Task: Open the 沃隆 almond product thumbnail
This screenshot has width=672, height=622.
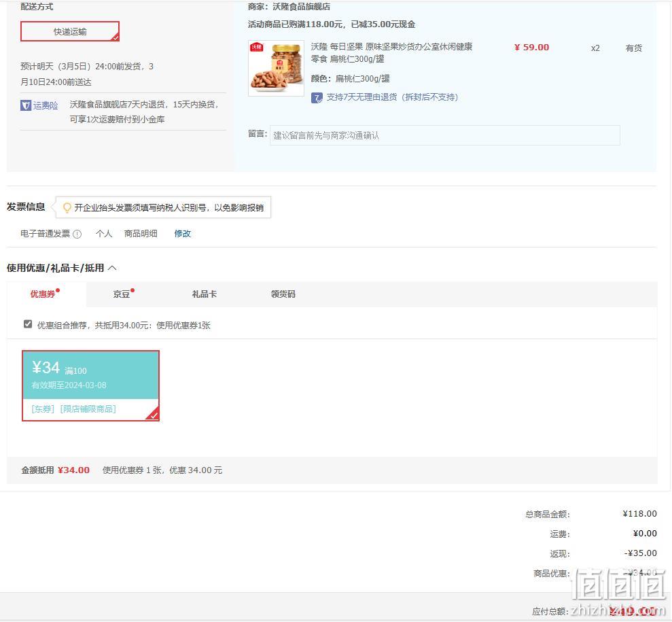Action: pos(276,68)
